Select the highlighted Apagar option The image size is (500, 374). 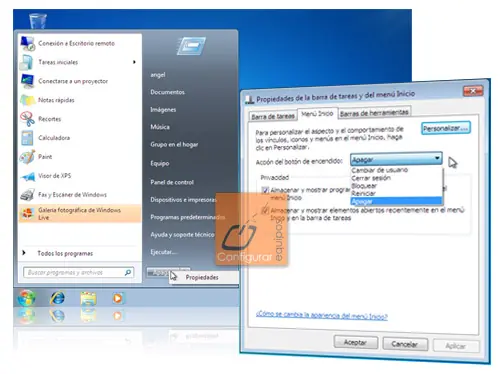396,201
